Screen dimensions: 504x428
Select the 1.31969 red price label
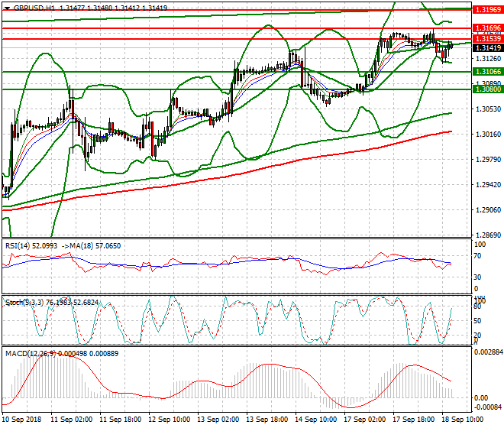click(488, 10)
